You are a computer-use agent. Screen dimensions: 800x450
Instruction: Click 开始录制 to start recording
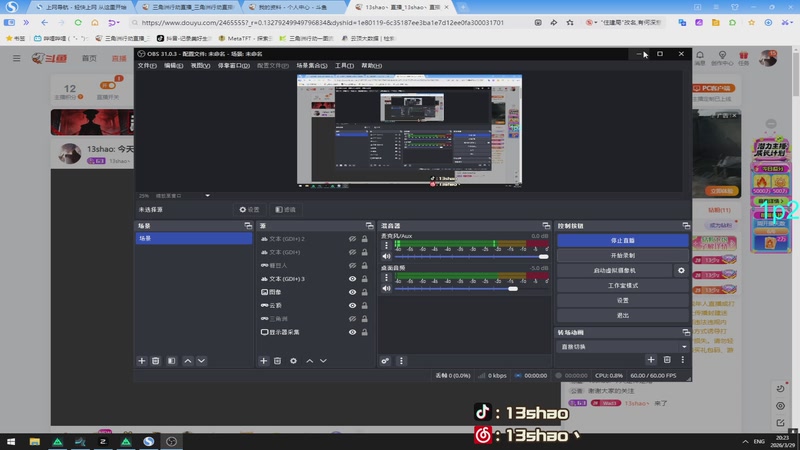pyautogui.click(x=622, y=256)
